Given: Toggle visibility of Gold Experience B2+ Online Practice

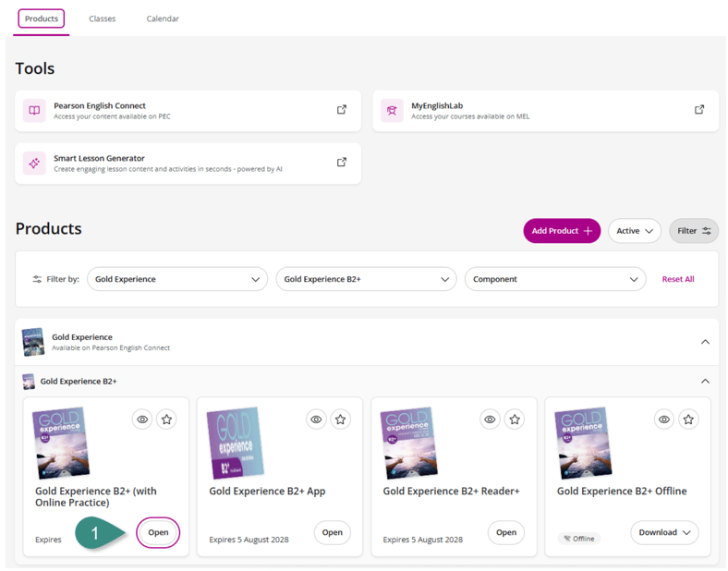Looking at the screenshot, I should pyautogui.click(x=142, y=419).
